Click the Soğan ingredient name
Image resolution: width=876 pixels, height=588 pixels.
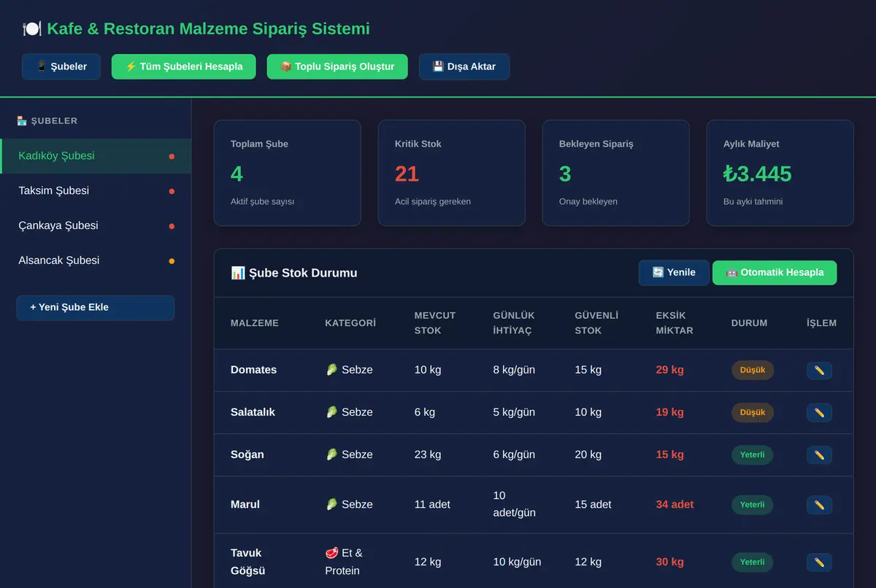coord(247,454)
